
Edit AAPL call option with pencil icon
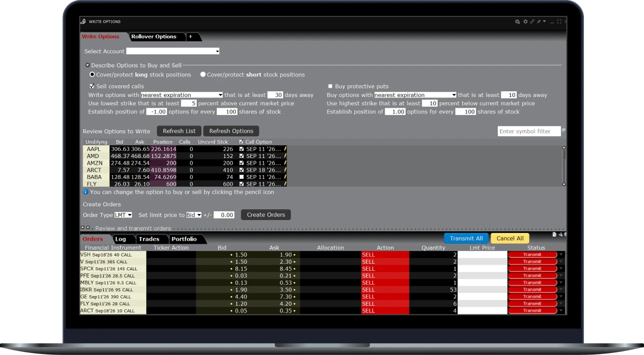click(x=285, y=149)
